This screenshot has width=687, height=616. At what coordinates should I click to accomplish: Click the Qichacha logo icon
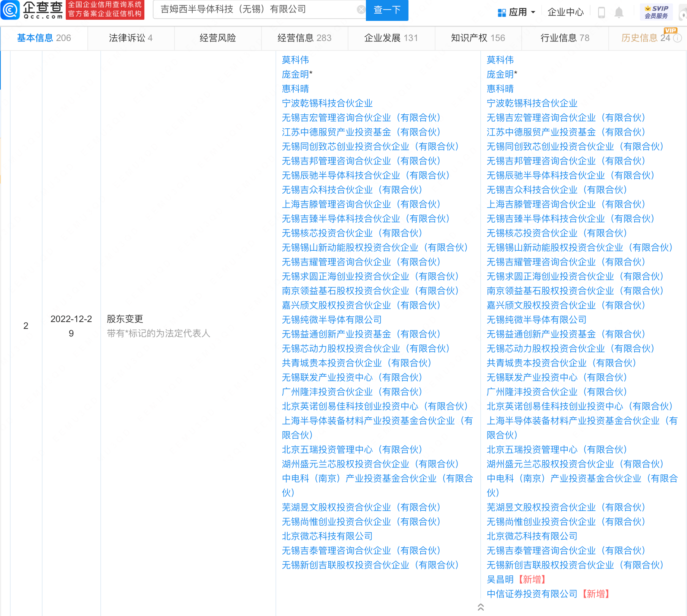[x=10, y=10]
